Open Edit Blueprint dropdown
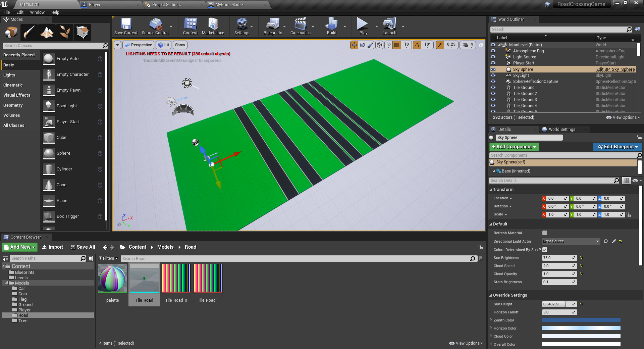This screenshot has height=349, width=644. pos(618,147)
